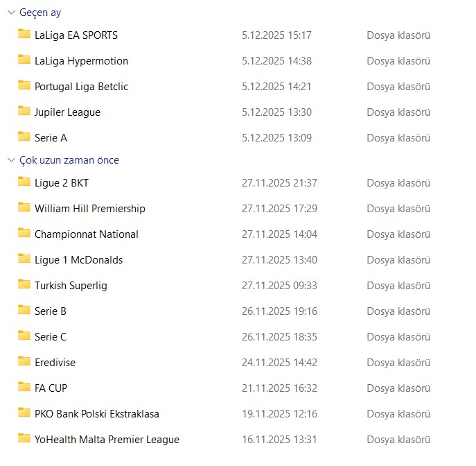
Task: Click the Turkish Superlig folder icon
Action: 24,285
